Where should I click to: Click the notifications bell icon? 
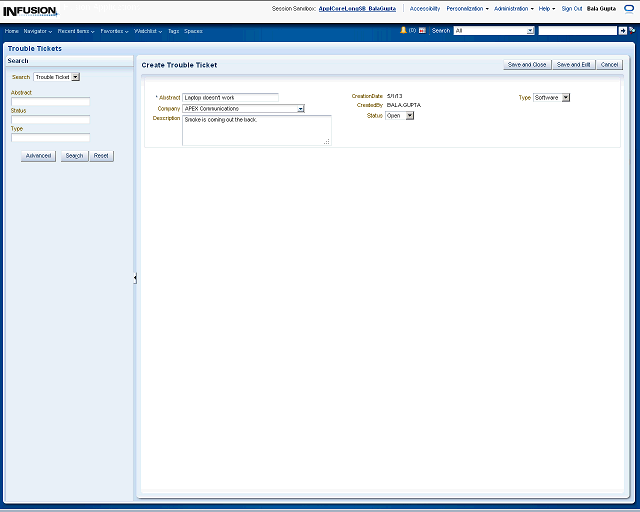click(x=404, y=31)
